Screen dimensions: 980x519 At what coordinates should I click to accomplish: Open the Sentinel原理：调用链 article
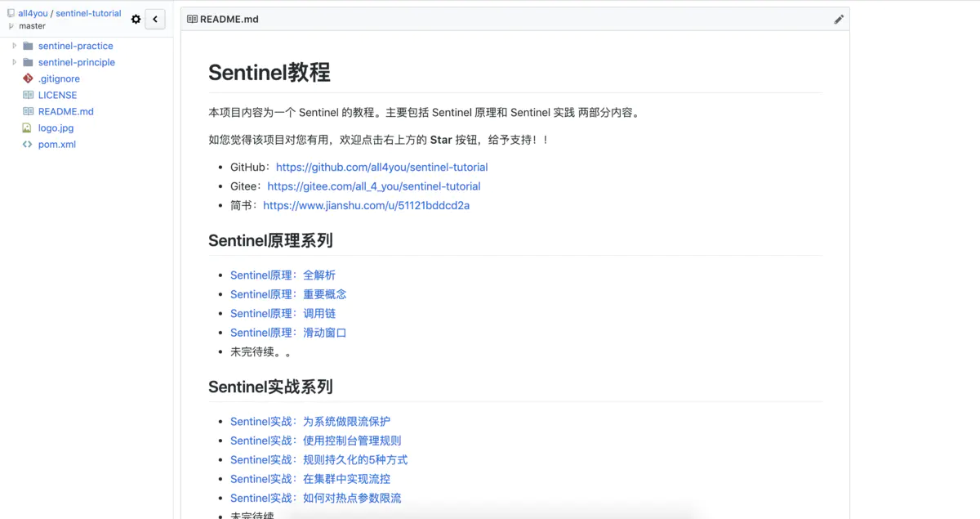tap(283, 313)
